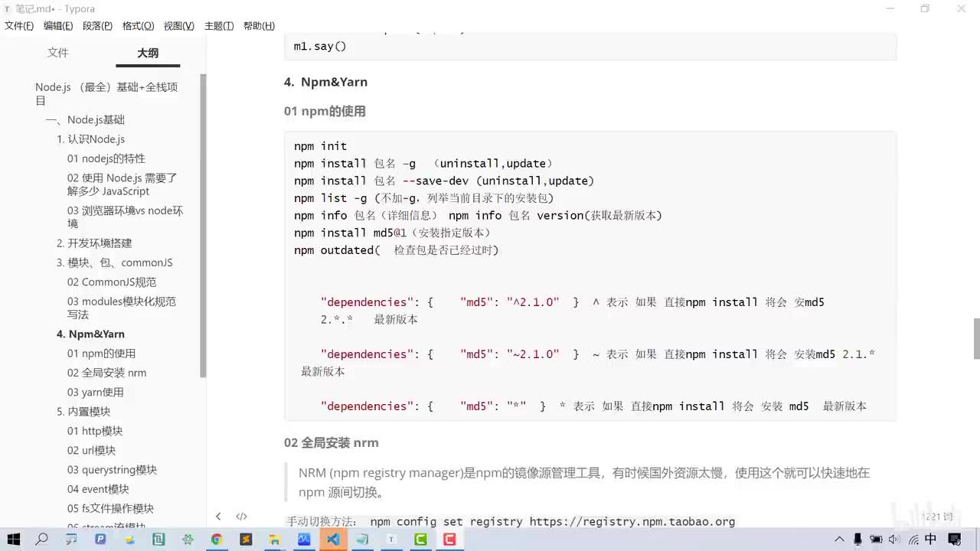Click the document's vertical scrollbar thumb
The image size is (980, 551).
pos(976,338)
